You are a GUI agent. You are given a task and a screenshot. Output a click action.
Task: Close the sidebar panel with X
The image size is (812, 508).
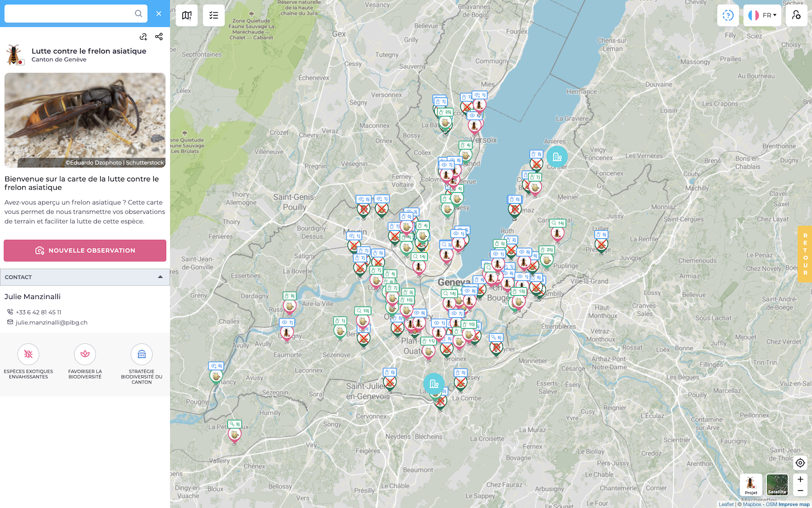coord(159,14)
